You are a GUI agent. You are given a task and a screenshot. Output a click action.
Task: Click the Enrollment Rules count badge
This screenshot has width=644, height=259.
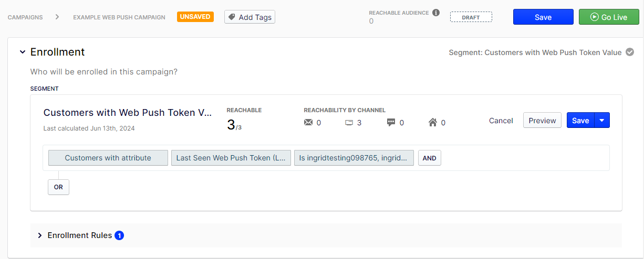[x=119, y=235]
